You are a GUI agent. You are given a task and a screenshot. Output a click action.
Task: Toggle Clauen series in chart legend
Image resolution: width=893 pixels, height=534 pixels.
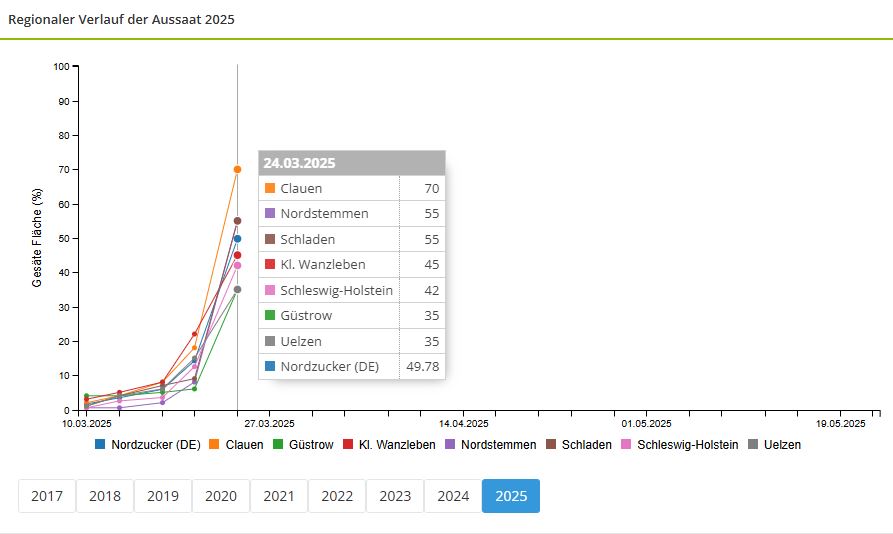click(x=236, y=445)
